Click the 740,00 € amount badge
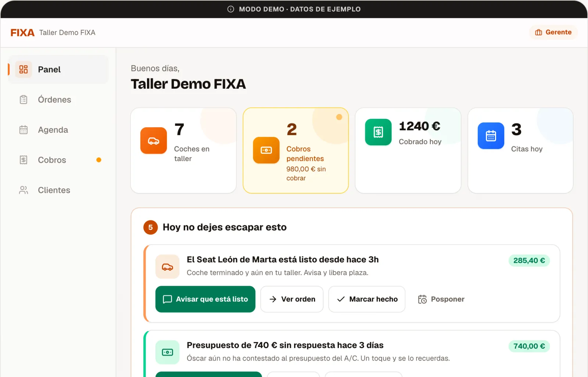588x377 pixels. (x=529, y=346)
